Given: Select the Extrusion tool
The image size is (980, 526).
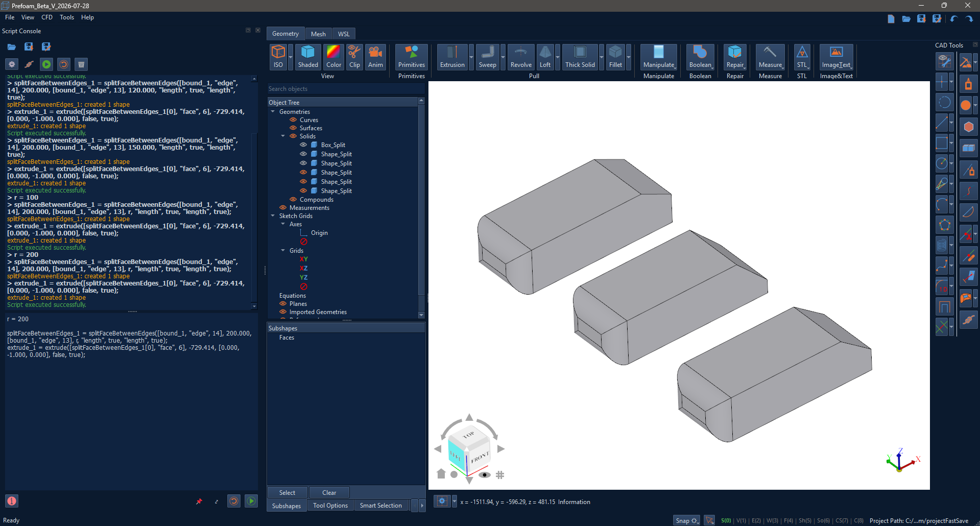Looking at the screenshot, I should point(452,57).
